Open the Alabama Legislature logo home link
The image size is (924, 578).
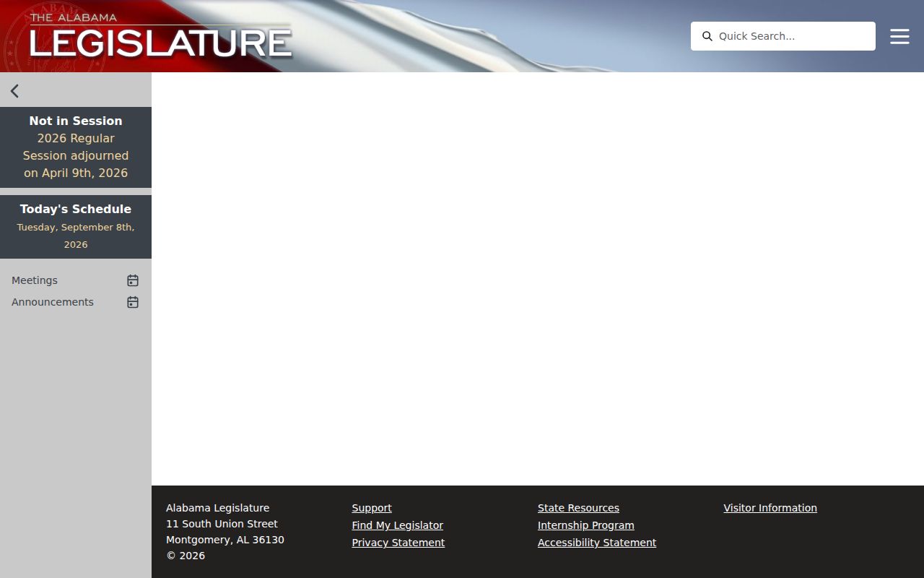(160, 36)
